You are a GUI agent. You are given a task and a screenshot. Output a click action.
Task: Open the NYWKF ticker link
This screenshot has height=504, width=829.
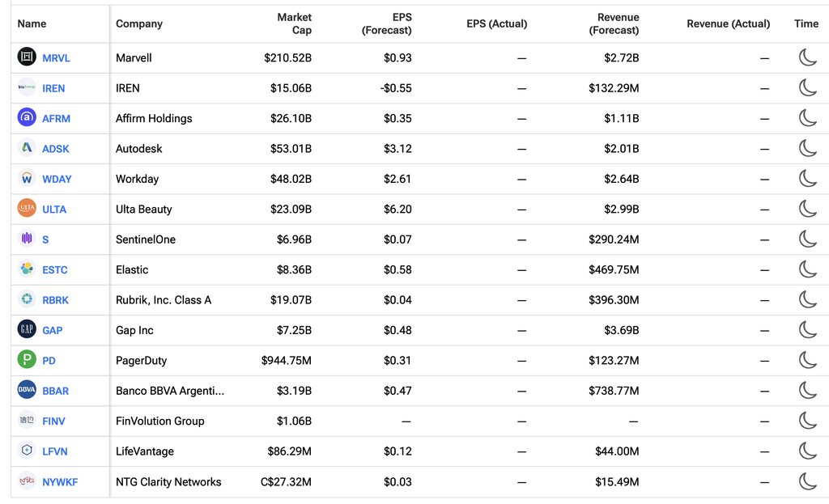click(x=60, y=482)
